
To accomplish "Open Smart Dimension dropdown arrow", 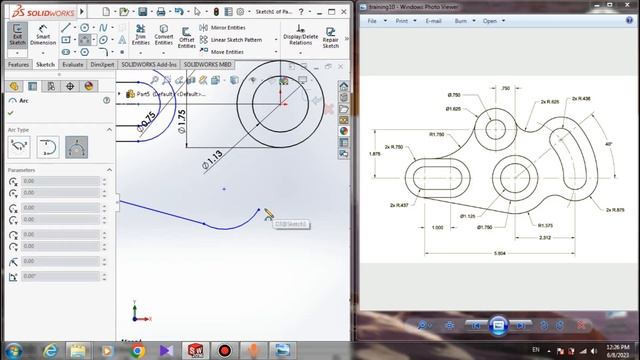I will [x=43, y=53].
